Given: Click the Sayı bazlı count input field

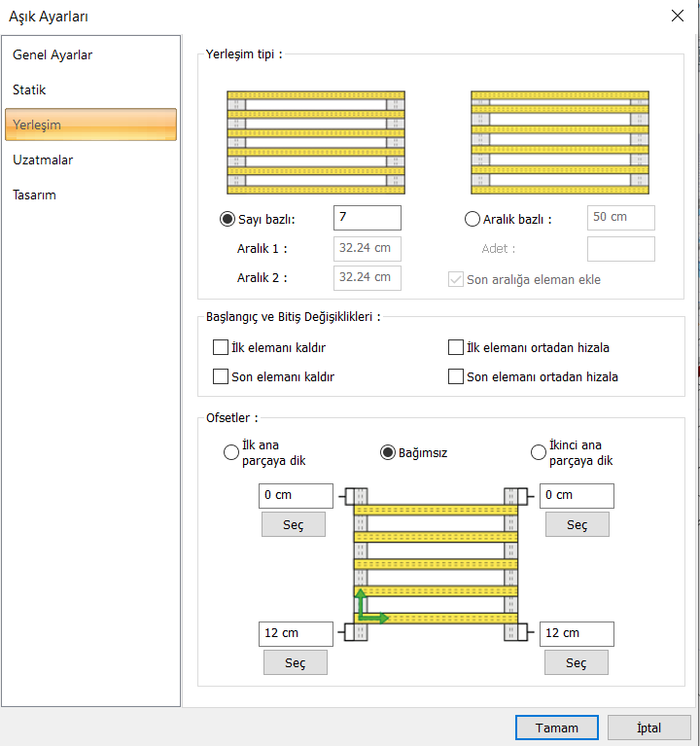Looking at the screenshot, I should pos(367,218).
